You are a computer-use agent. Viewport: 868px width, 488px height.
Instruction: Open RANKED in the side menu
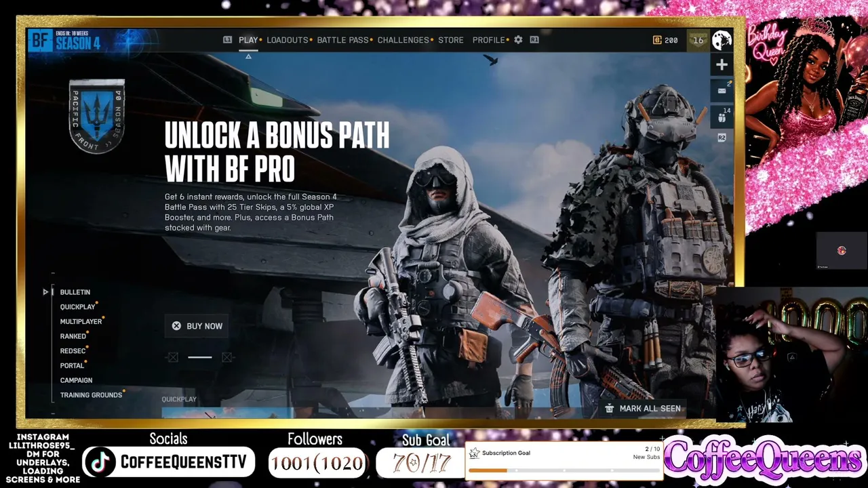tap(73, 336)
